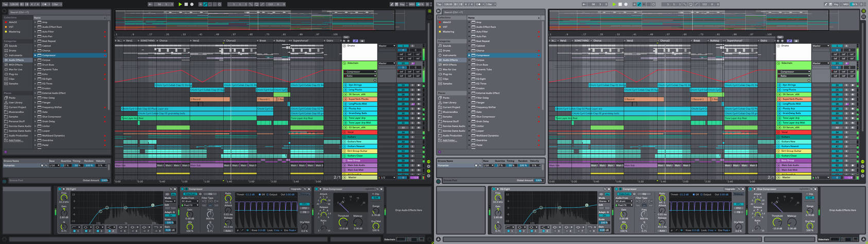Open groove Base 1/16 dropdown, left window

[53, 165]
